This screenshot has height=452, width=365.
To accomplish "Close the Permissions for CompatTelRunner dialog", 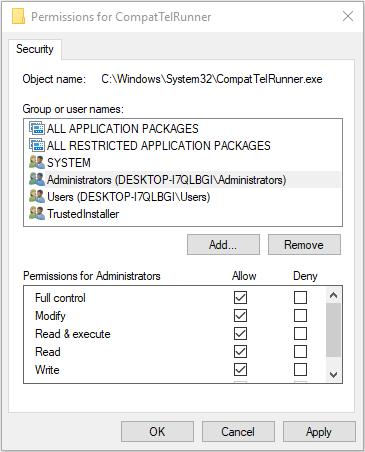I will click(348, 16).
